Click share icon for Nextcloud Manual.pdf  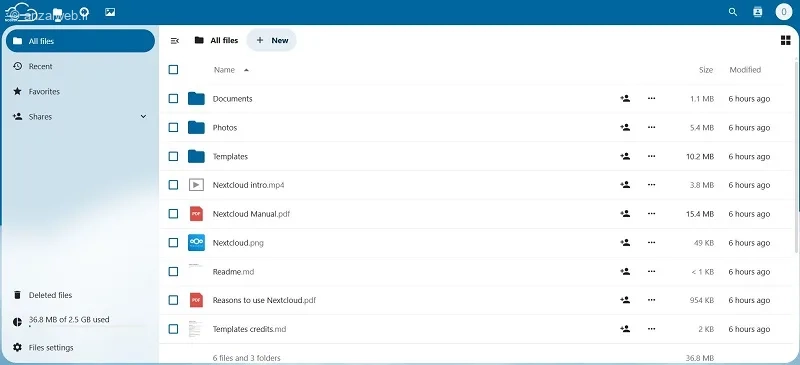pyautogui.click(x=624, y=214)
